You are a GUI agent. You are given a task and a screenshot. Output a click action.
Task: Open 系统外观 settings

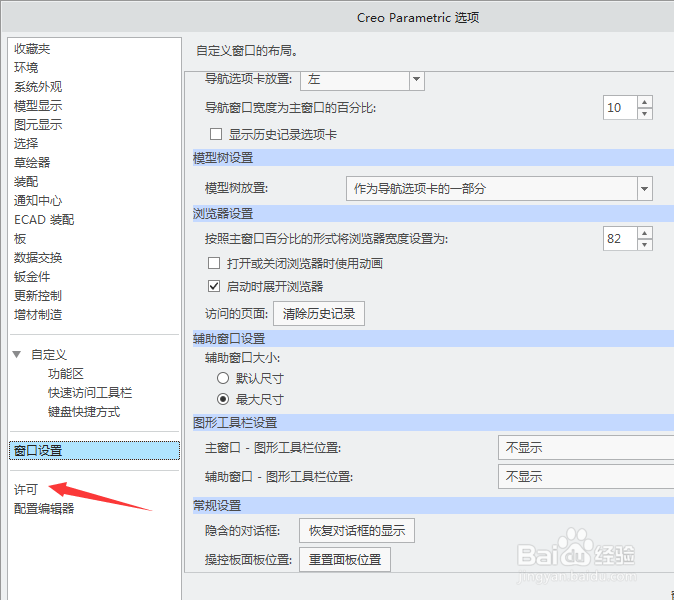point(38,86)
